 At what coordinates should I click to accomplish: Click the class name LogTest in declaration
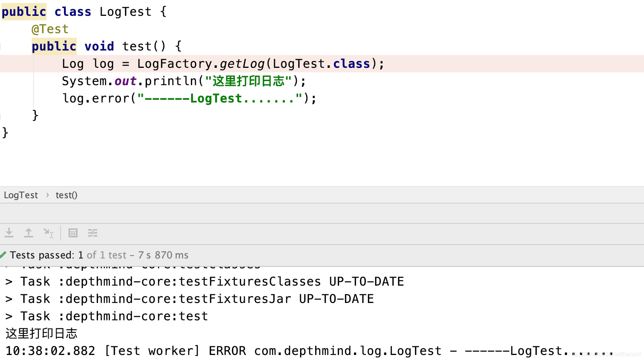125,12
